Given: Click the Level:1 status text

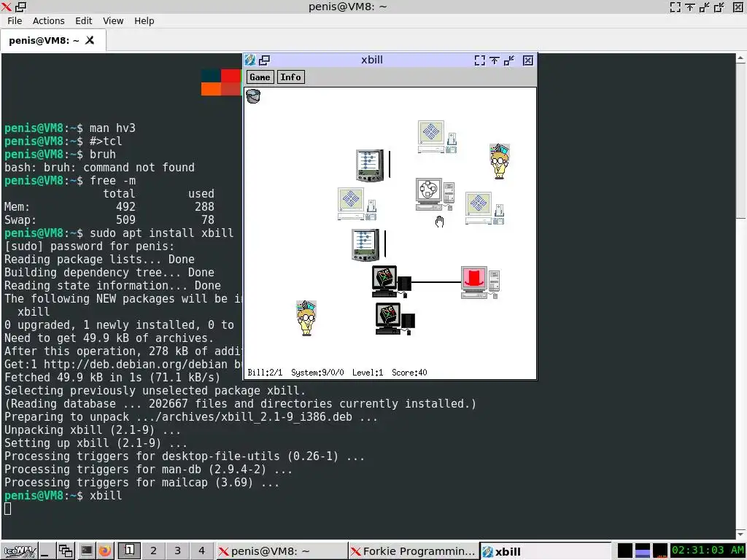Looking at the screenshot, I should click(368, 373).
